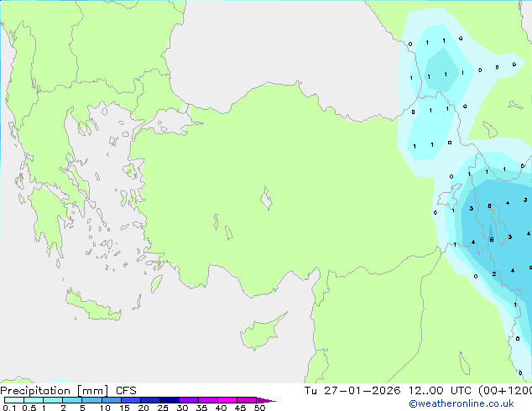The image size is (532, 411).
Task: Click the legend value '50'
Action: [259, 408]
